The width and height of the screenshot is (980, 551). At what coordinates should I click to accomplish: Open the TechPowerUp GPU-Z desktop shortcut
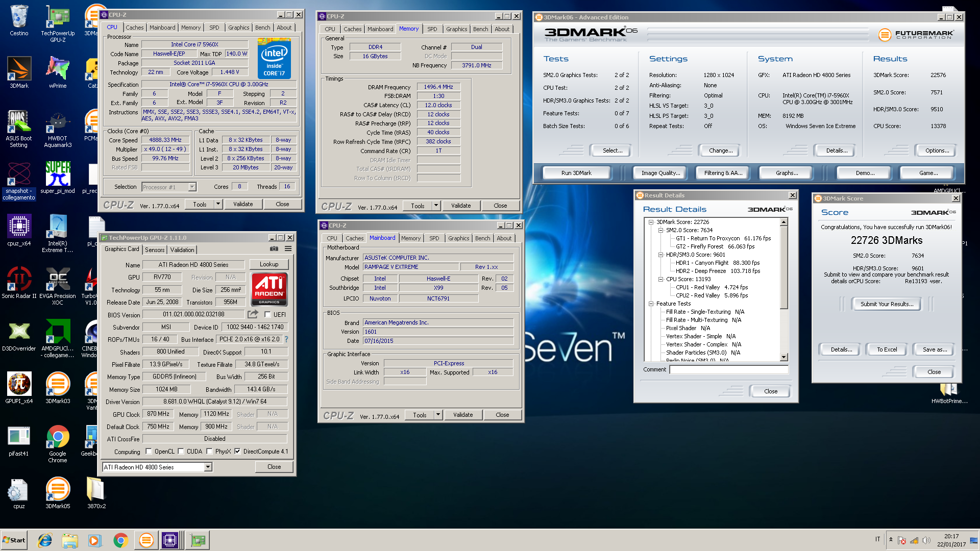pyautogui.click(x=58, y=23)
